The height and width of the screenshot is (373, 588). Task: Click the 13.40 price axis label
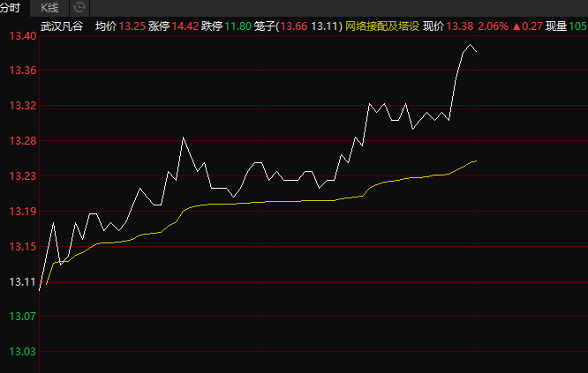click(23, 36)
